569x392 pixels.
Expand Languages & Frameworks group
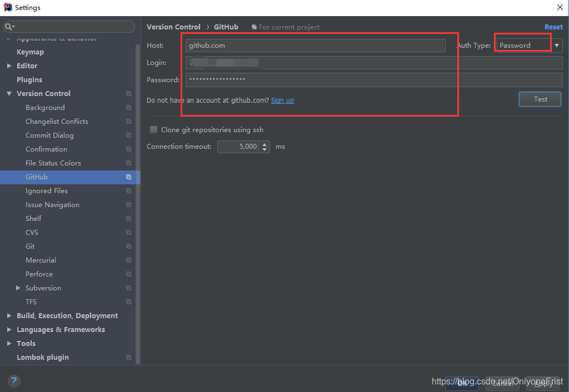pyautogui.click(x=9, y=330)
